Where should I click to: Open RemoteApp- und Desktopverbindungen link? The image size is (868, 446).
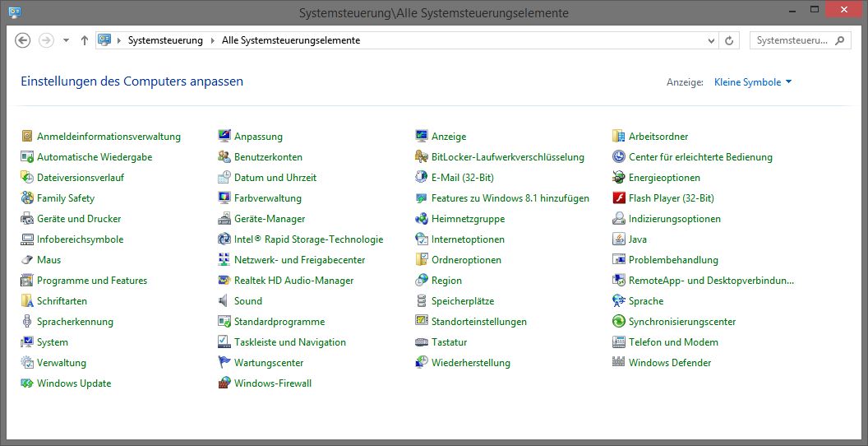click(711, 281)
